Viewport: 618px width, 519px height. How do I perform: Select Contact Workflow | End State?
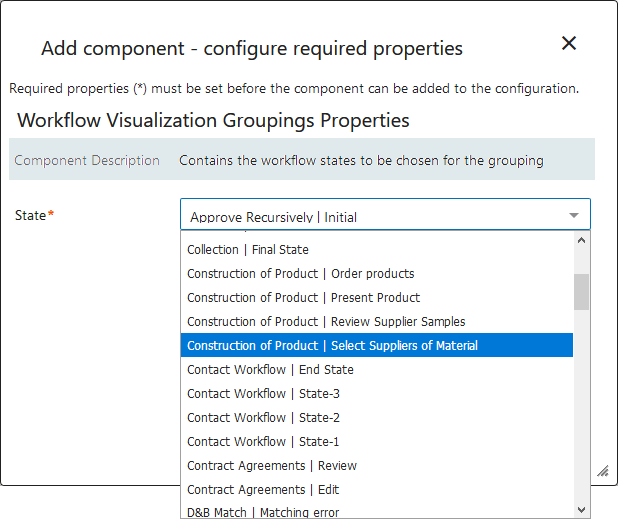coord(270,370)
